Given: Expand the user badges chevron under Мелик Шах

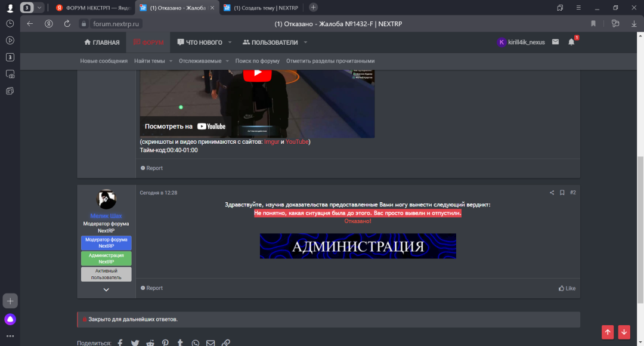Looking at the screenshot, I should (x=106, y=289).
